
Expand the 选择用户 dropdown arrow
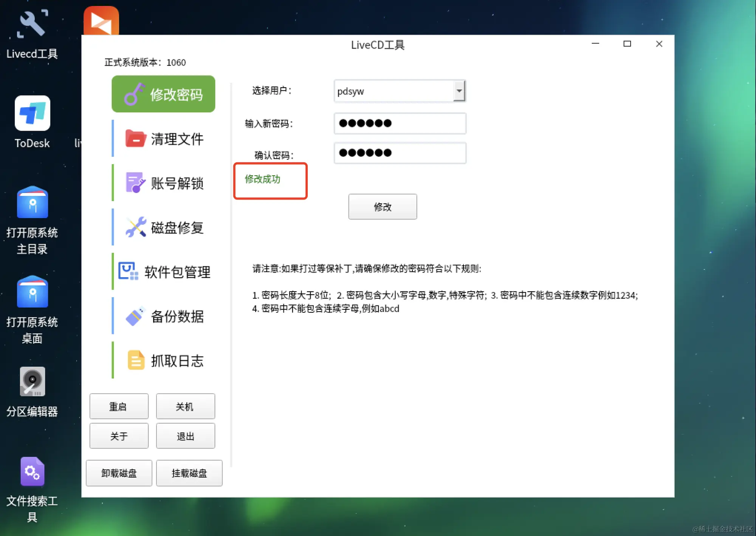tap(459, 91)
